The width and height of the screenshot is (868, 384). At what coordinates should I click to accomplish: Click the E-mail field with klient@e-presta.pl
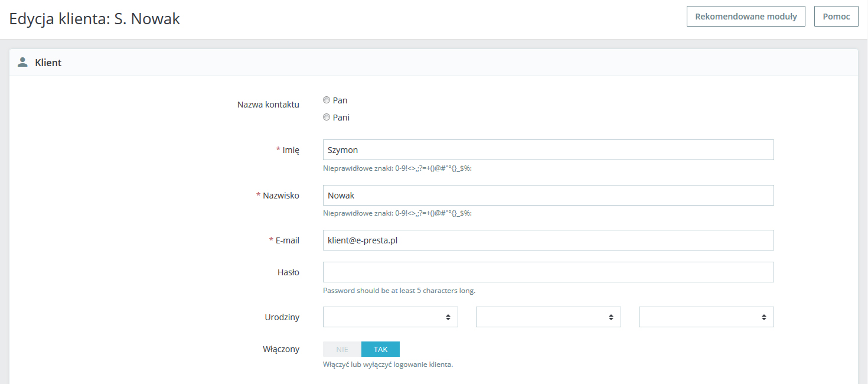tap(548, 240)
